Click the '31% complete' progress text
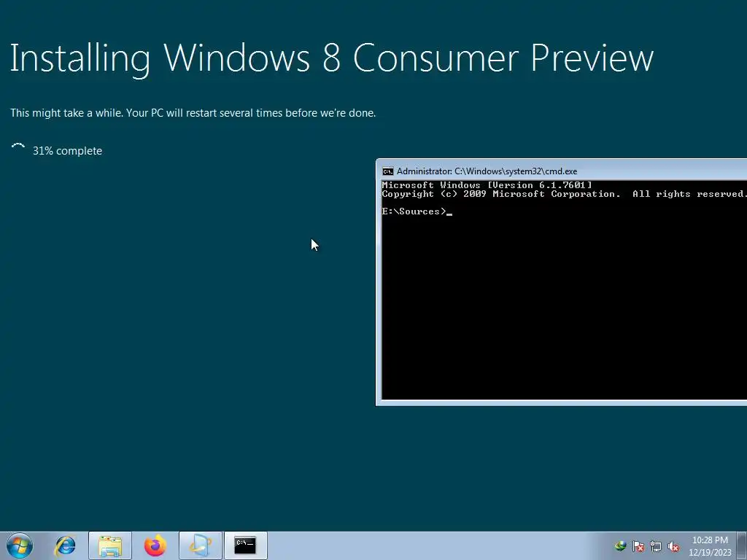The width and height of the screenshot is (747, 560). 67,151
